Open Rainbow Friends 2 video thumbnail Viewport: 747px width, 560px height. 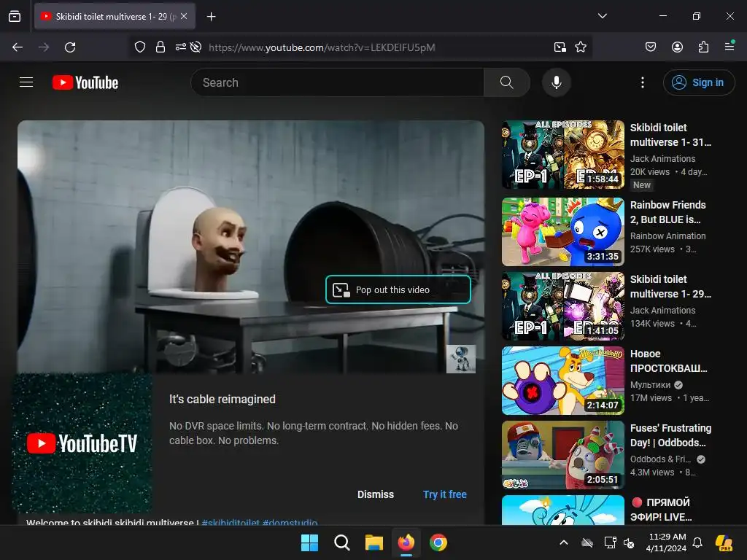click(x=562, y=232)
